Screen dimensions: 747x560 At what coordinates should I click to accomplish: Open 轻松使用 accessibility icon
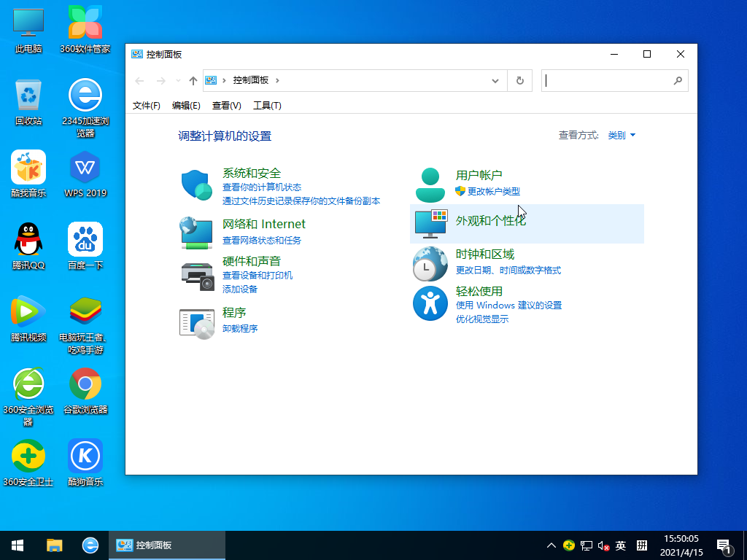[x=430, y=303]
